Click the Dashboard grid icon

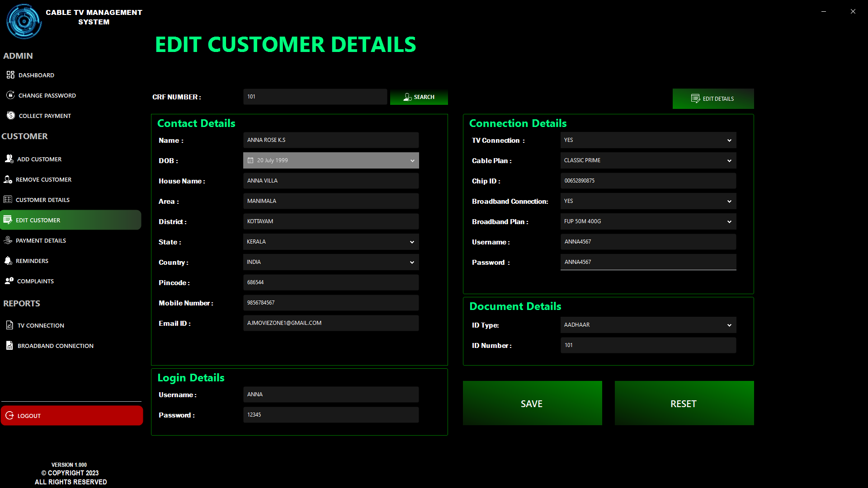coord(10,75)
